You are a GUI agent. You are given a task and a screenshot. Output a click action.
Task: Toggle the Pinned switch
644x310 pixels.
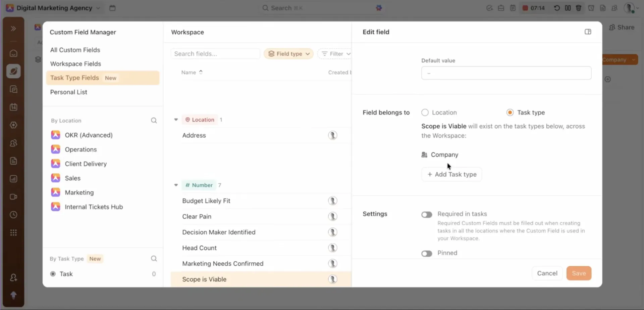coord(427,254)
